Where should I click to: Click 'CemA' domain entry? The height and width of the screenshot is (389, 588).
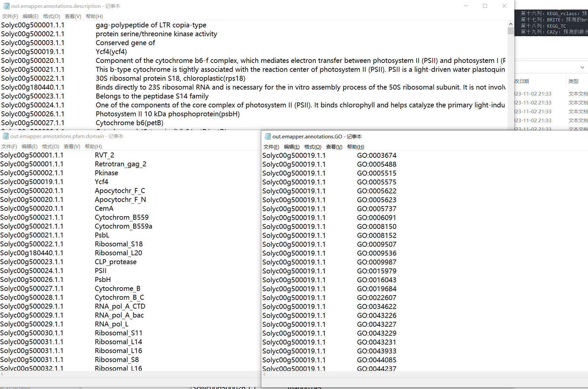104,208
